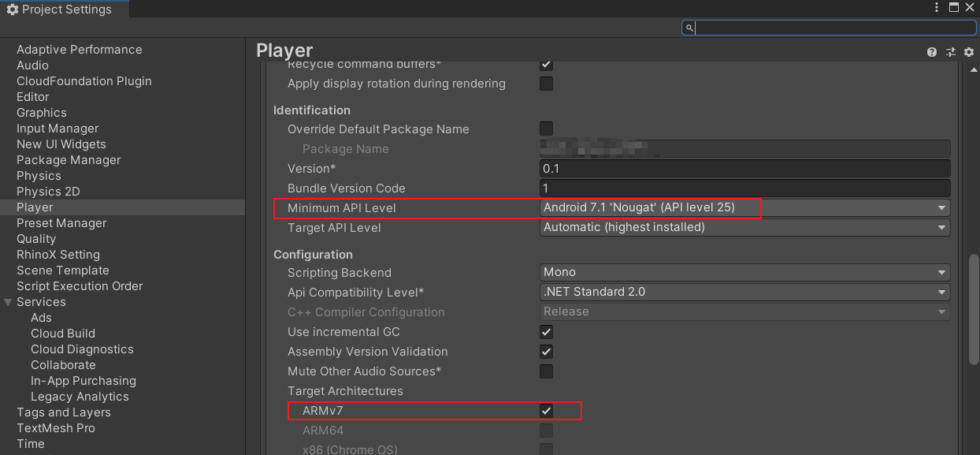Screen dimensions: 980x455
Task: Open the window's three-dot options menu
Action: click(x=937, y=8)
